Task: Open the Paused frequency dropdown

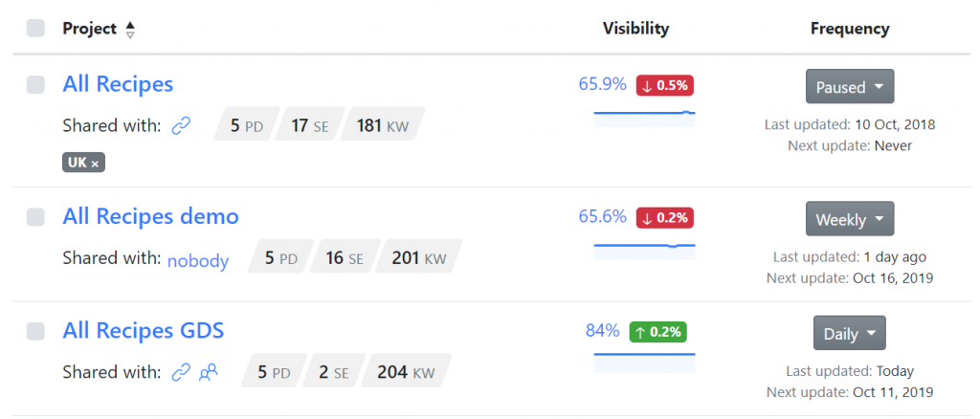Action: tap(850, 86)
